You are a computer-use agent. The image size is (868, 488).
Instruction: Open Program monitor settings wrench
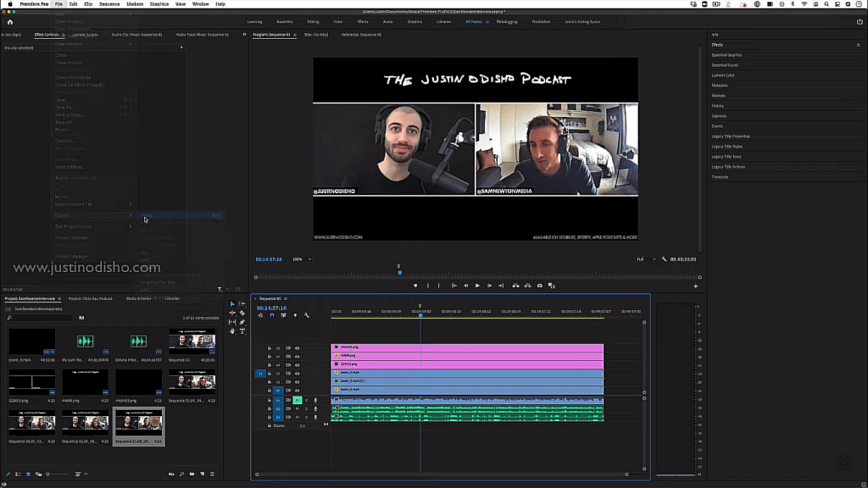[x=664, y=259]
